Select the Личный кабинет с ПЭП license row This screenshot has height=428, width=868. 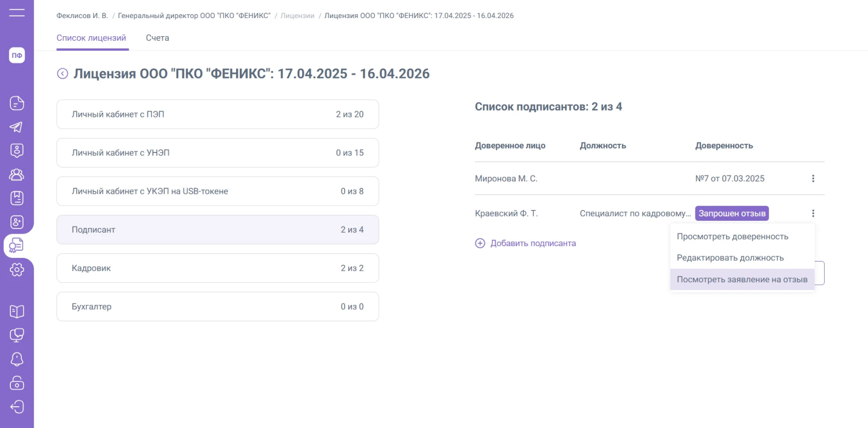218,114
